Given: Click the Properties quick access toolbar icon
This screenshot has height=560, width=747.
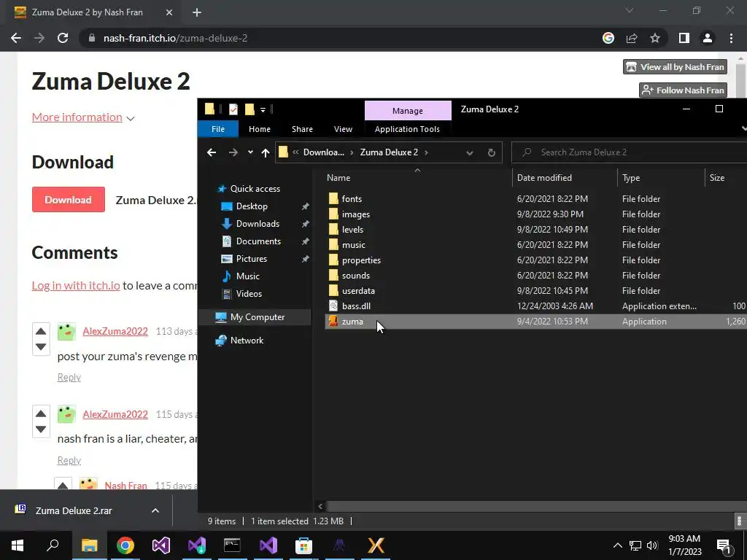Looking at the screenshot, I should [233, 109].
